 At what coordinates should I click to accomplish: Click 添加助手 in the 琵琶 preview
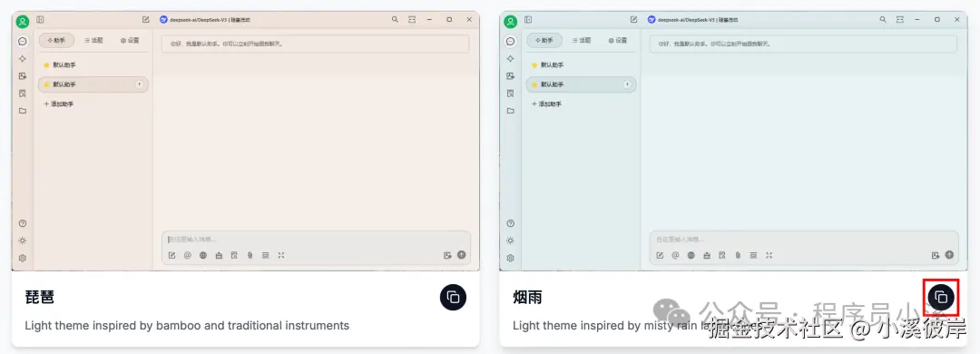pyautogui.click(x=59, y=103)
